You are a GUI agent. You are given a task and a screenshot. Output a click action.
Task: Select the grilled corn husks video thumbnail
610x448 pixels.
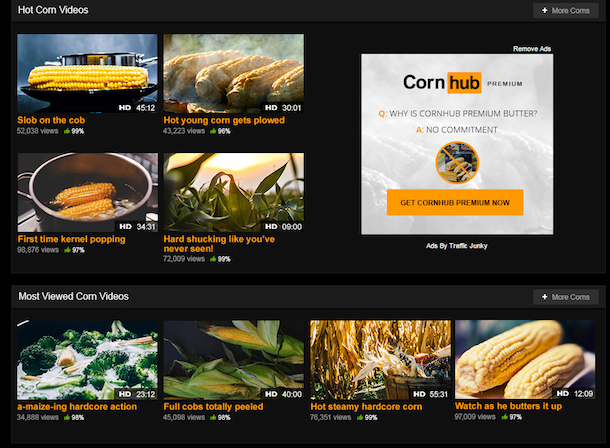pos(233,74)
